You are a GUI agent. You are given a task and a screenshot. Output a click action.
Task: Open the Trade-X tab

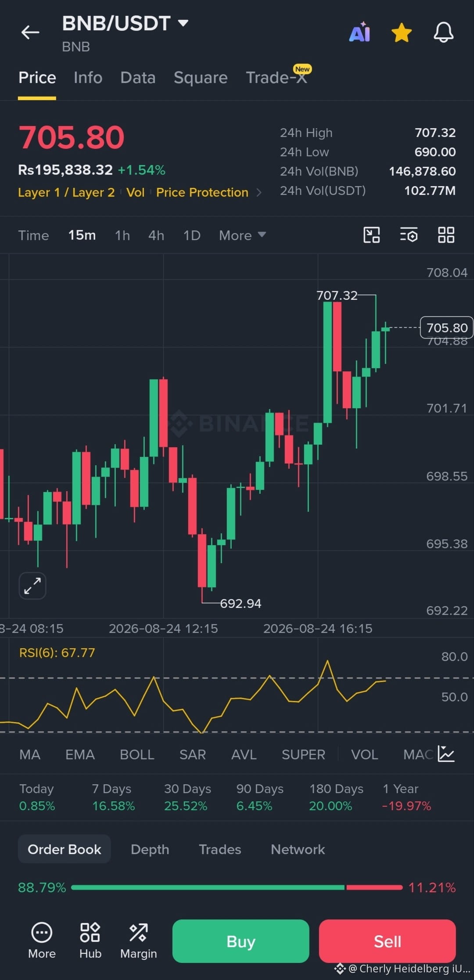click(x=276, y=78)
